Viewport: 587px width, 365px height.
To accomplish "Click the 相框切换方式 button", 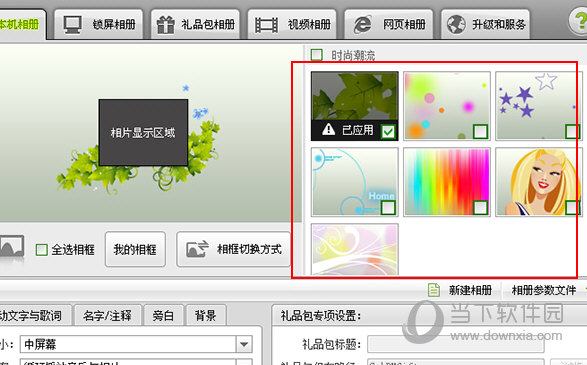I will pyautogui.click(x=234, y=249).
